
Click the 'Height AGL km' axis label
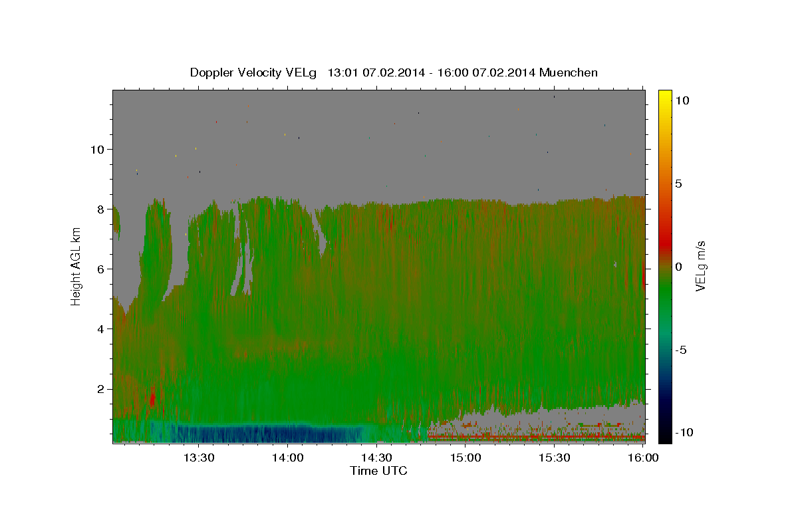point(76,267)
